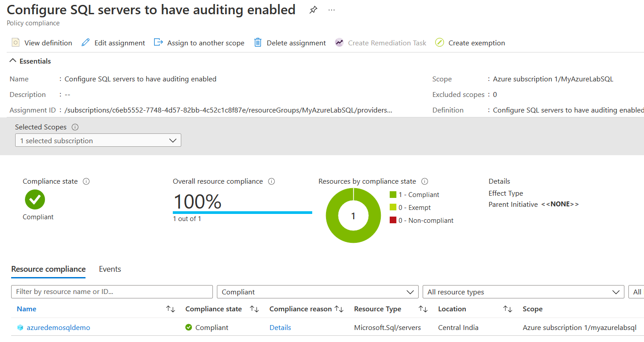Viewport: 644px width, 342px height.
Task: Click the green Compliant legend swatch
Action: 393,195
